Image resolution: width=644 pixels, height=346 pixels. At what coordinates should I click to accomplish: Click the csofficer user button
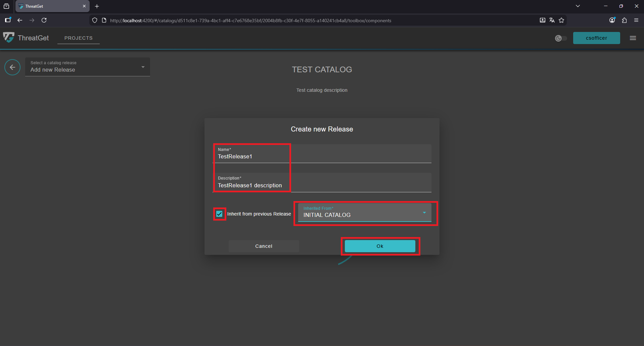click(596, 38)
